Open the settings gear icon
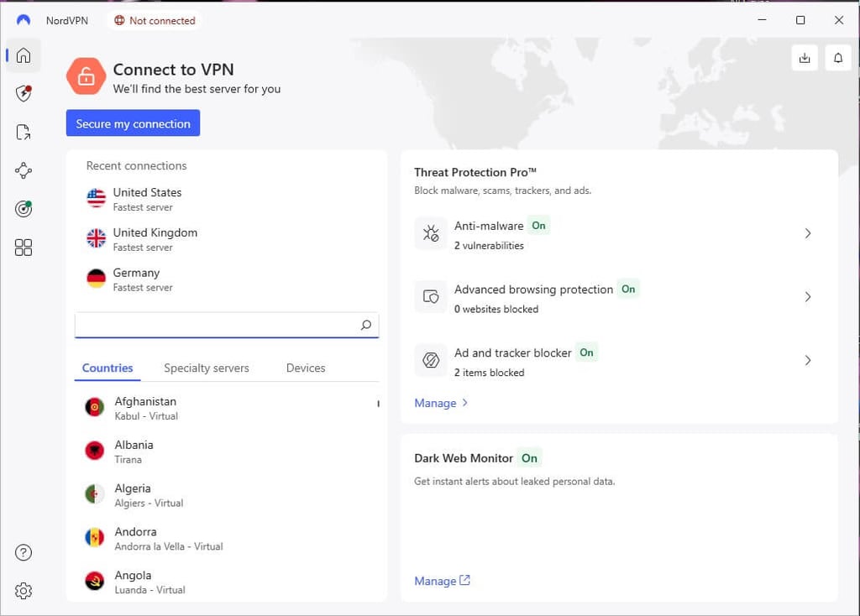Image resolution: width=860 pixels, height=616 pixels. tap(24, 591)
